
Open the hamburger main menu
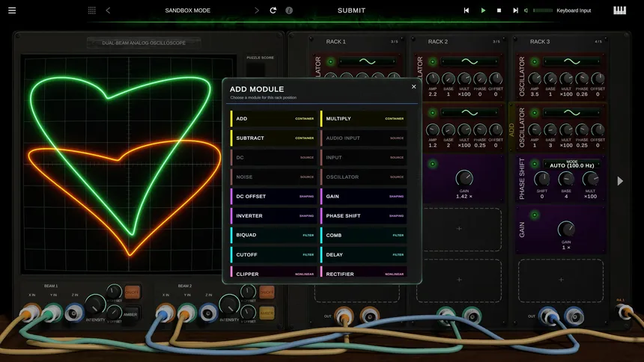pos(12,10)
